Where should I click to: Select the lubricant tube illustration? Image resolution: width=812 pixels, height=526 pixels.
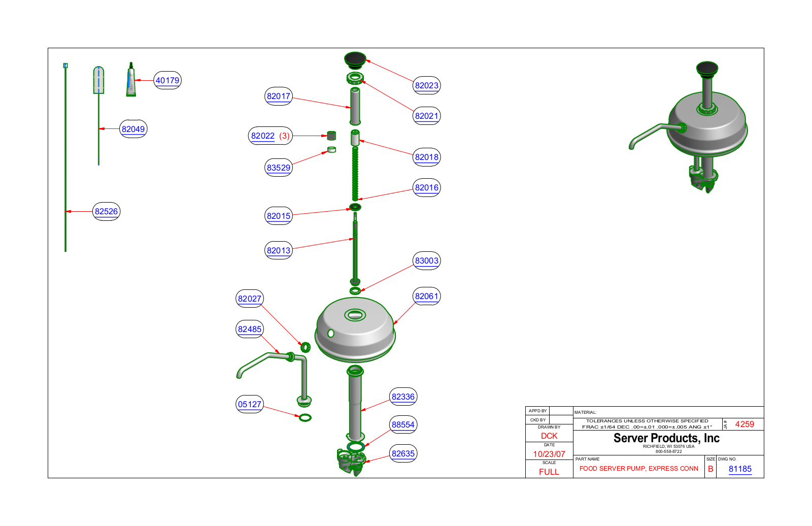click(x=131, y=80)
